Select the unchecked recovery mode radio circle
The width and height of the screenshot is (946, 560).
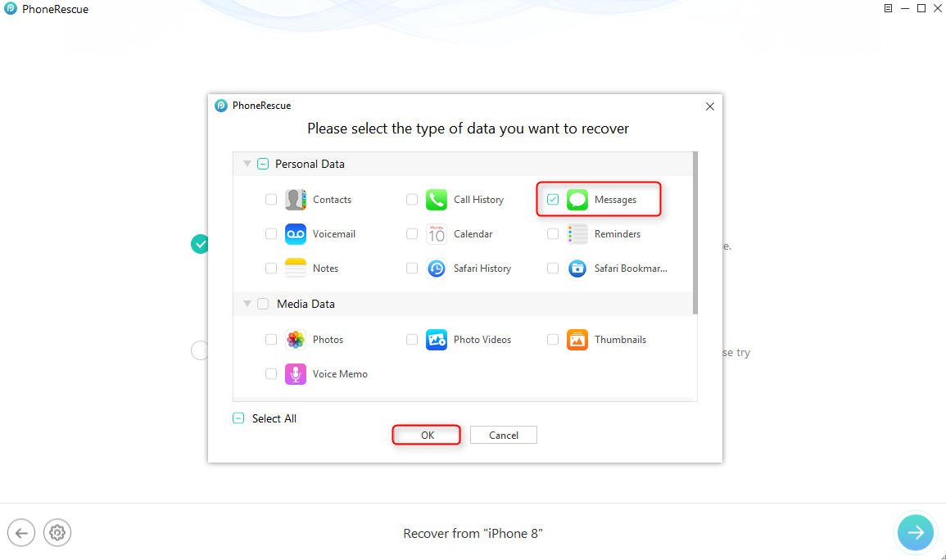click(200, 350)
